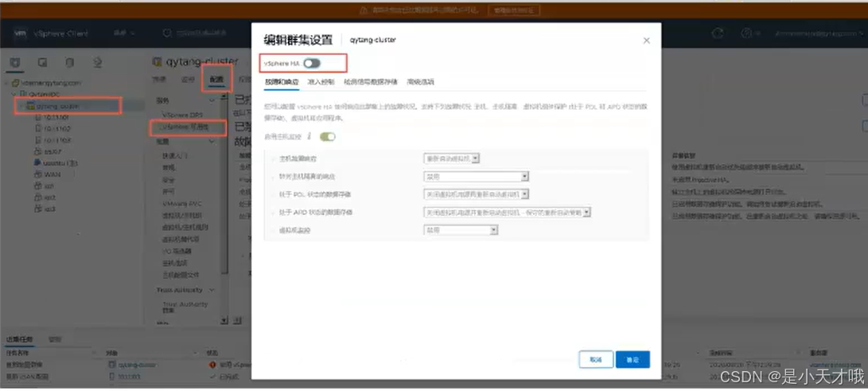
Task: Open the 警报 tab at the bottom
Action: [x=55, y=339]
